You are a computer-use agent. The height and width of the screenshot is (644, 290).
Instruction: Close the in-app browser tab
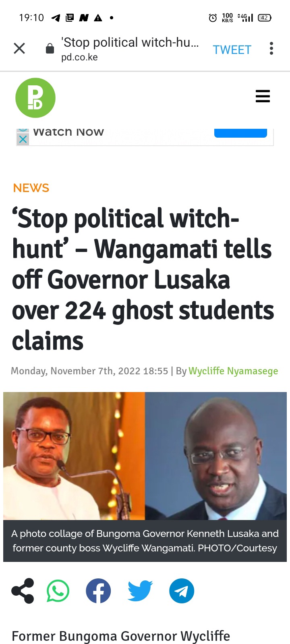[19, 49]
